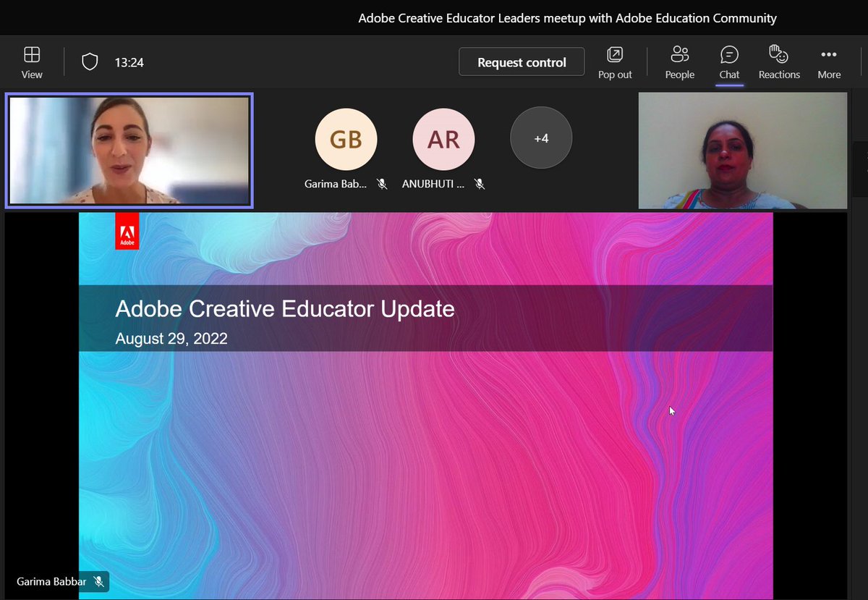Screen dimensions: 868x600
Task: Click the meeting timer showing 13:24
Action: [x=129, y=62]
